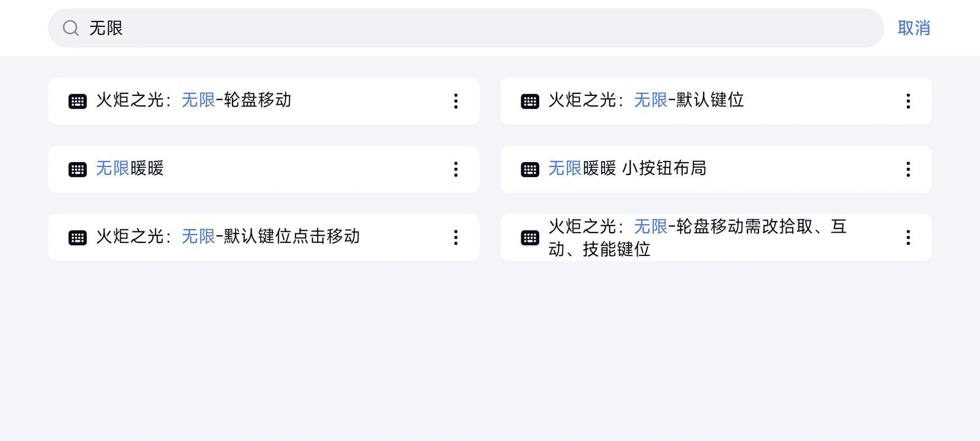This screenshot has height=441, width=980.
Task: Open more options for 火炬之光：无限-默认键位
Action: [x=907, y=101]
